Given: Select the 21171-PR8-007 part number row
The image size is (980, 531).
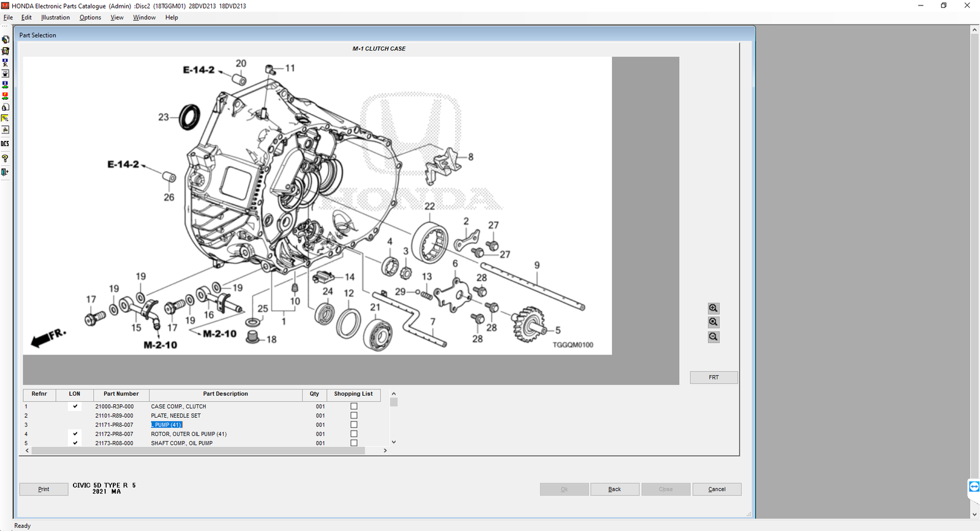Looking at the screenshot, I should 202,424.
